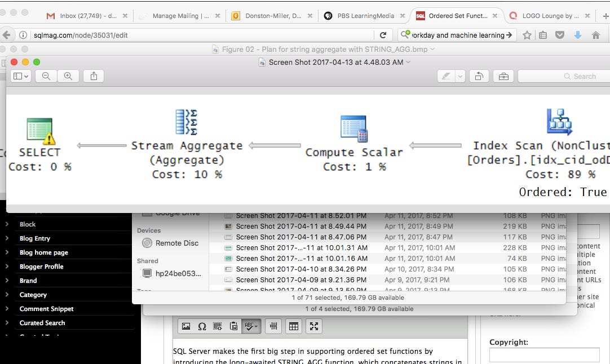Expand the Category sidebar item
The width and height of the screenshot is (610, 364).
[x=7, y=295]
